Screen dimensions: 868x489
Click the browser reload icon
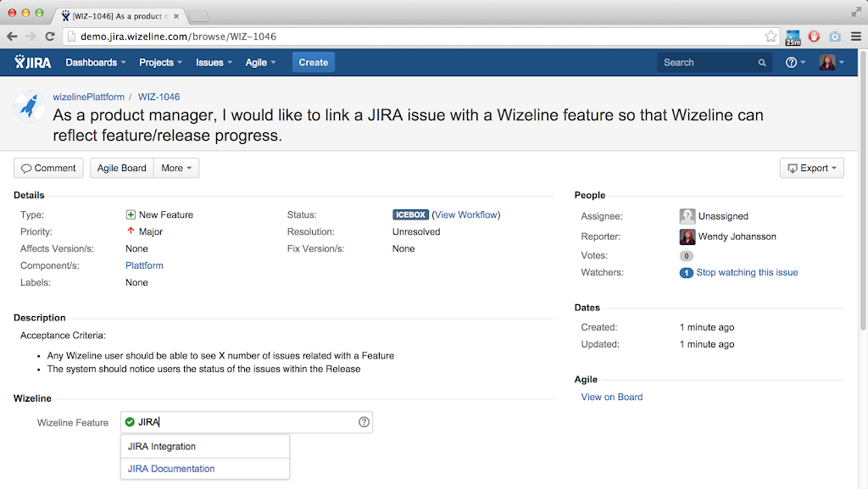(50, 36)
